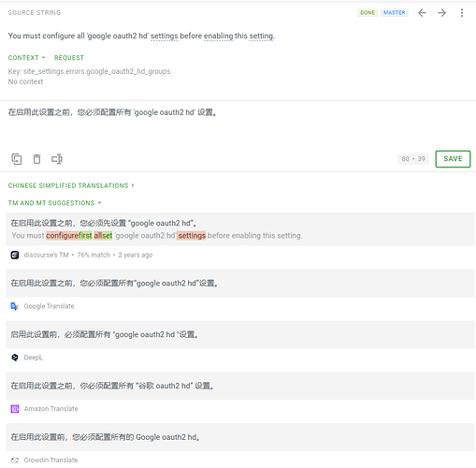This screenshot has width=476, height=468.
Task: Click the '76% match' label
Action: (94, 255)
